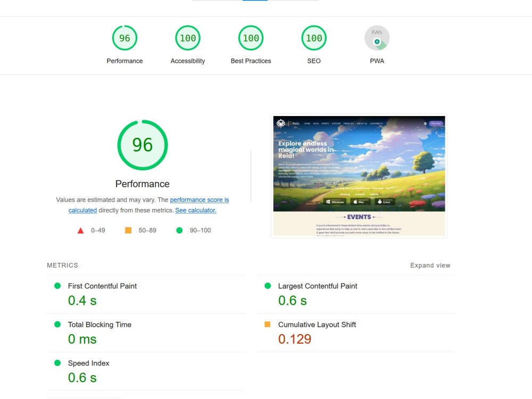The height and width of the screenshot is (399, 532).
Task: Click the green circle 90–100 legend icon
Action: (179, 230)
